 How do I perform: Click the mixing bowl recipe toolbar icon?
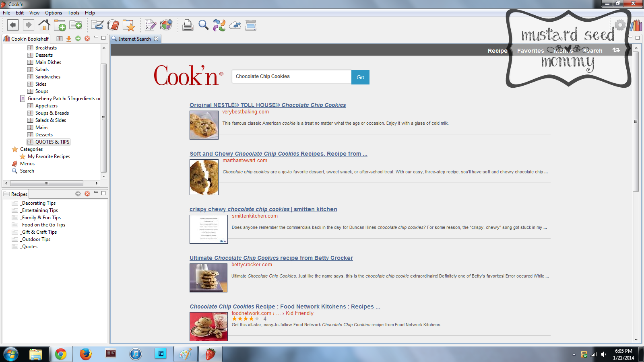[97, 25]
